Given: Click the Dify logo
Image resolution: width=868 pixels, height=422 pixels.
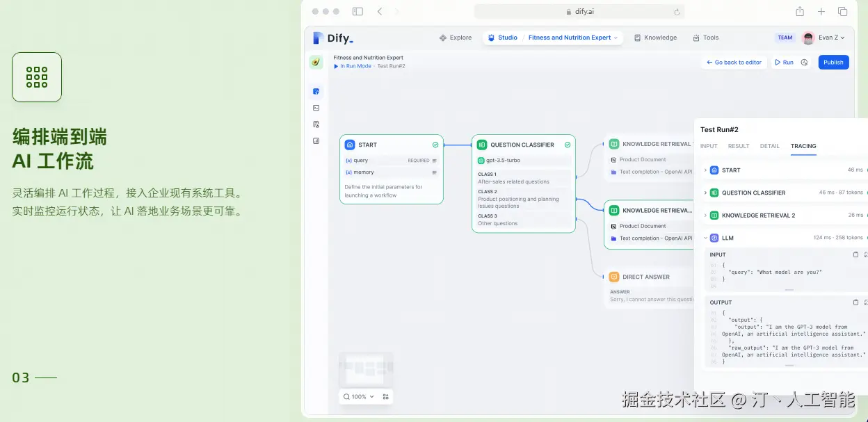Looking at the screenshot, I should [x=333, y=38].
